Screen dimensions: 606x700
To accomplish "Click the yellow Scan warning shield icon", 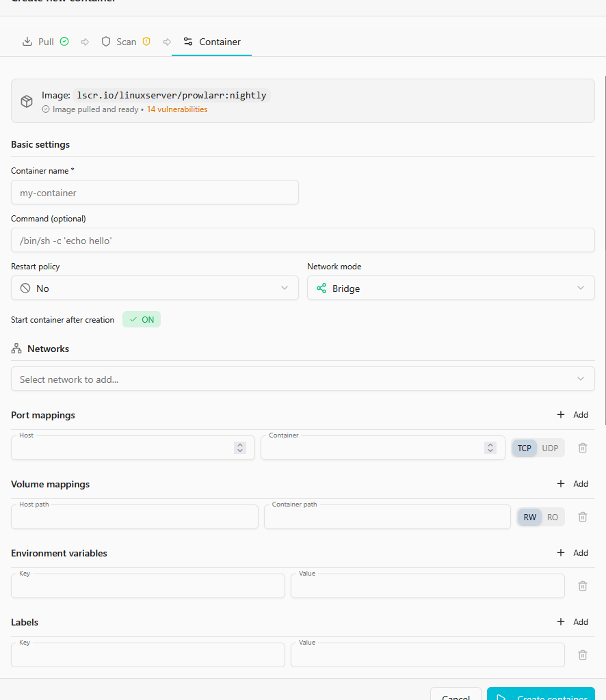I will click(x=146, y=42).
